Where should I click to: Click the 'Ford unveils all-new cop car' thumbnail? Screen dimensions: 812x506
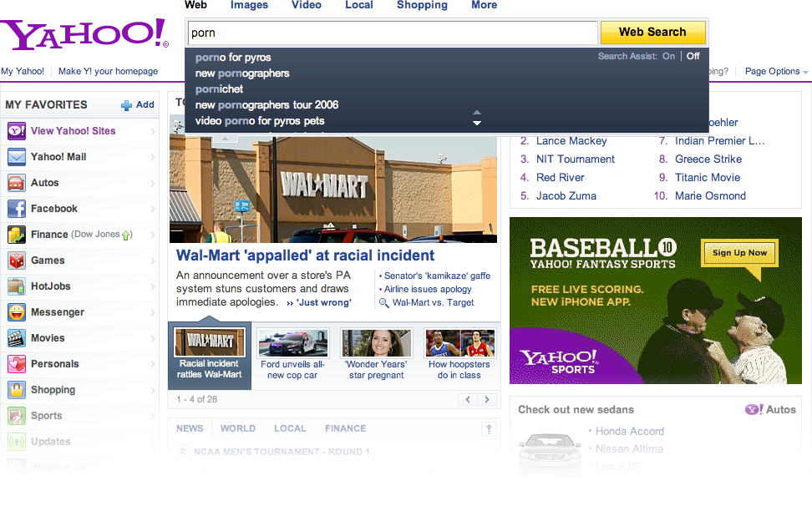pos(293,343)
